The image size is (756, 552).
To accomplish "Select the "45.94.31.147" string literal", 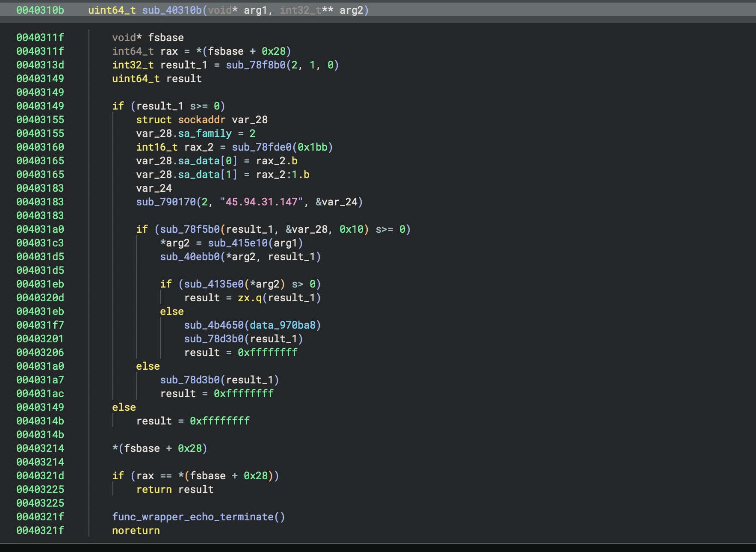I will 262,202.
